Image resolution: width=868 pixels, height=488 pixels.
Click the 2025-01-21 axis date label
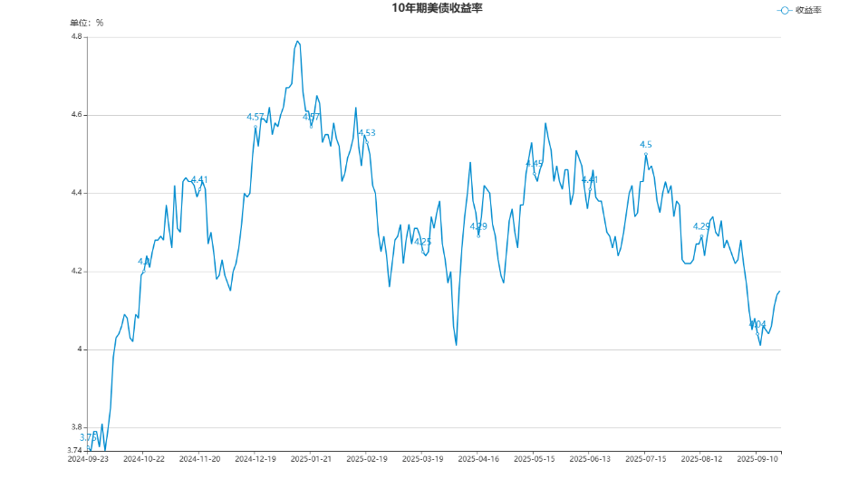(311, 459)
